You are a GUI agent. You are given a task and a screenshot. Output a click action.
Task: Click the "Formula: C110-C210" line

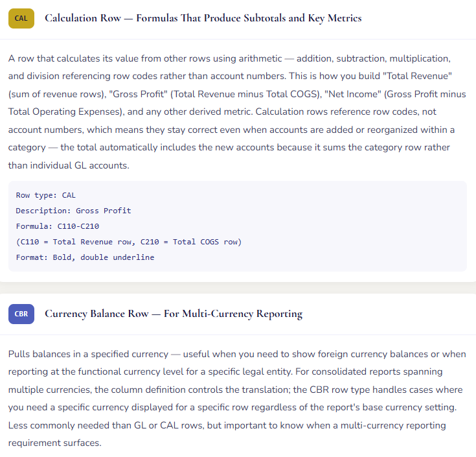(57, 226)
